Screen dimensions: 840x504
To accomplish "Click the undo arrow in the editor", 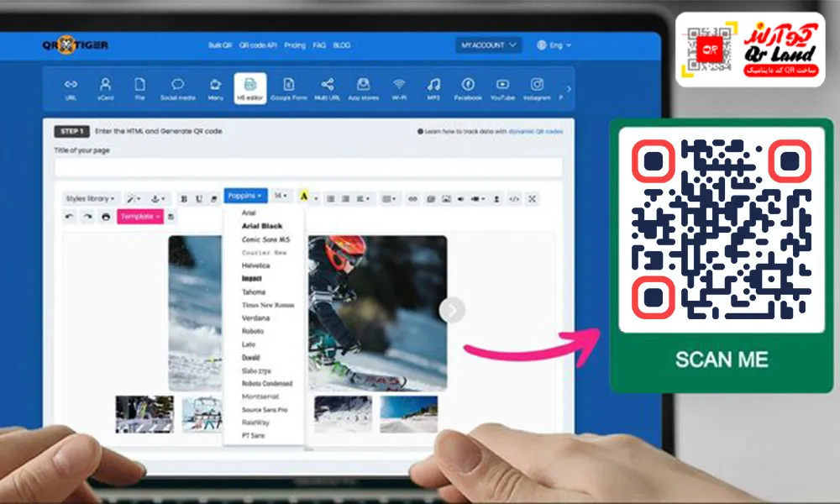I will (x=70, y=217).
